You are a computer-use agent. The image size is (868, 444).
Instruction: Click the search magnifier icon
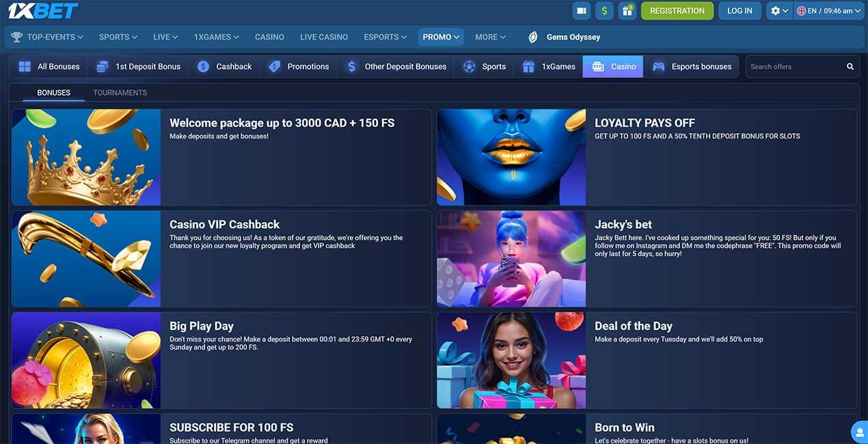click(x=850, y=66)
